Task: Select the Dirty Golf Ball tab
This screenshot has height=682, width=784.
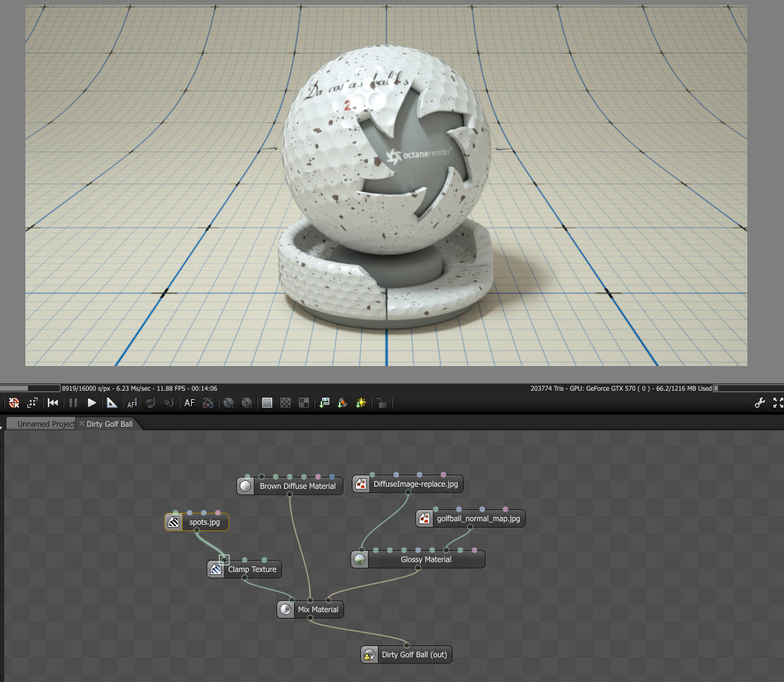Action: pos(109,424)
